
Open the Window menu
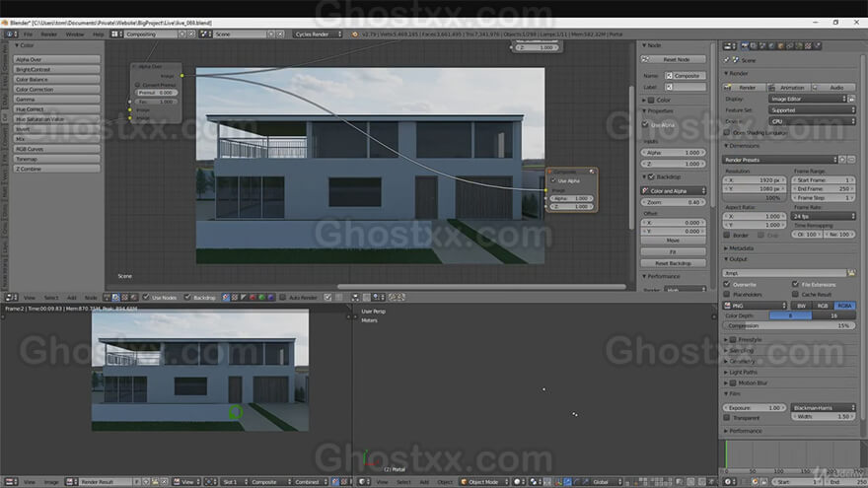pyautogui.click(x=75, y=35)
